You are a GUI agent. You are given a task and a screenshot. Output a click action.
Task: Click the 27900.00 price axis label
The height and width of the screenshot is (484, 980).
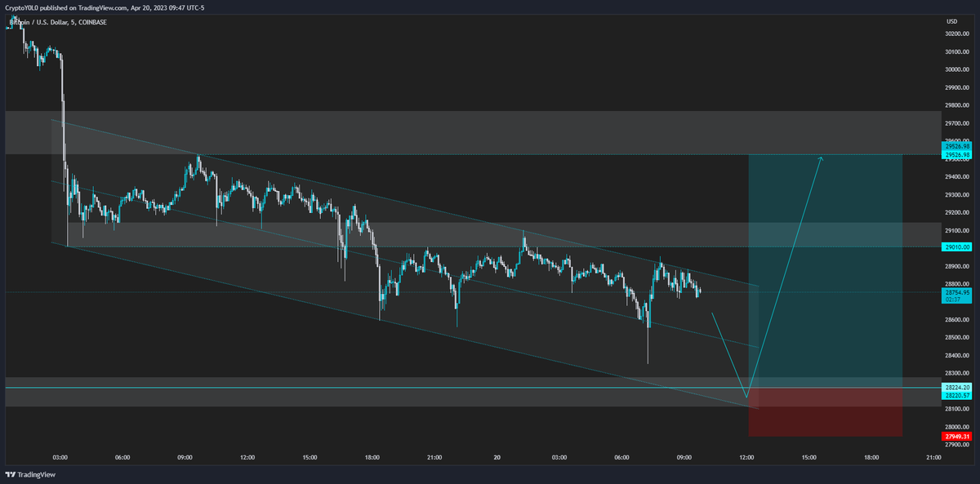[x=957, y=445]
